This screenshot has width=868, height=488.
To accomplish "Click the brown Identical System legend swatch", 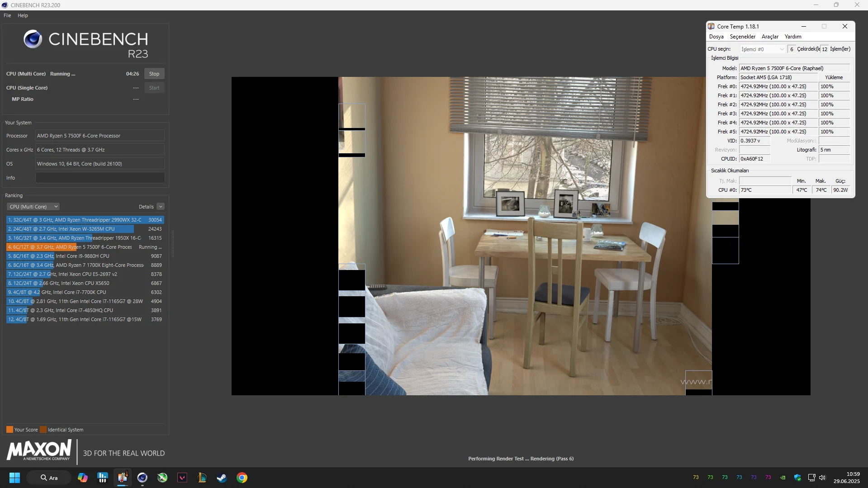I will [43, 430].
